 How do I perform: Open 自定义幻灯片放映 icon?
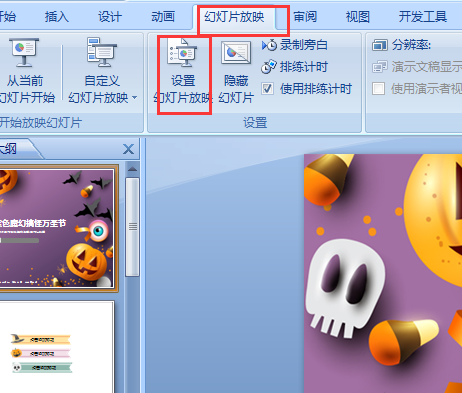102,52
